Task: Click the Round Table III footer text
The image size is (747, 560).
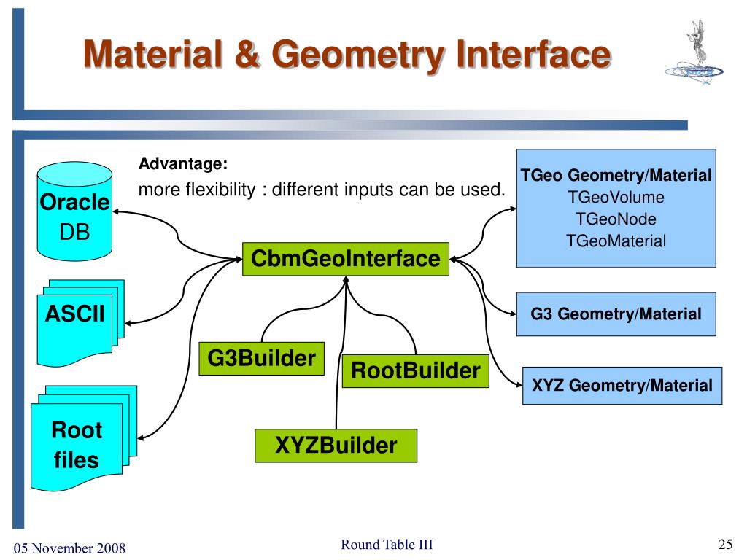Action: (x=387, y=544)
